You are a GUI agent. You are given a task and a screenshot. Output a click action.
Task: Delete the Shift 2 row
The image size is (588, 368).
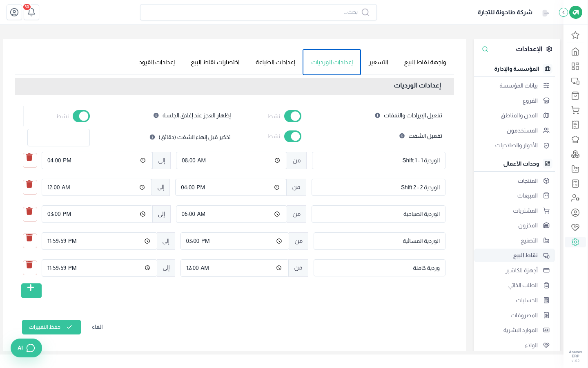[x=30, y=187]
